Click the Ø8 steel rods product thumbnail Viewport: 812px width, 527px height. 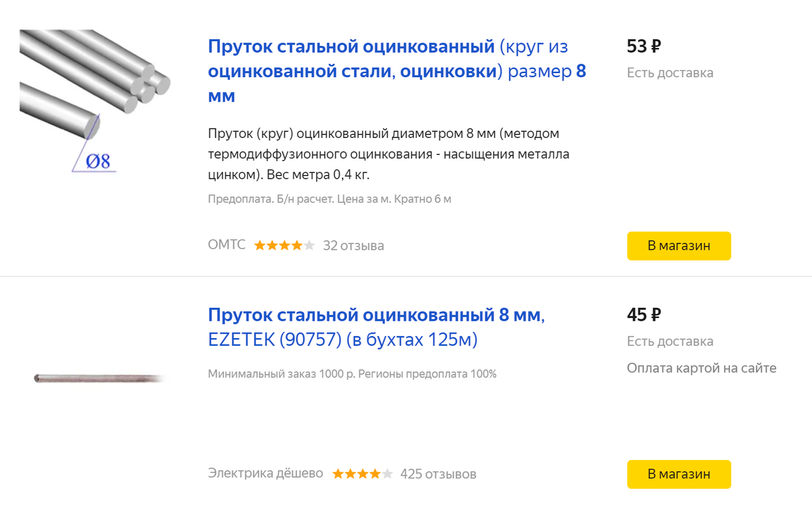(x=95, y=100)
